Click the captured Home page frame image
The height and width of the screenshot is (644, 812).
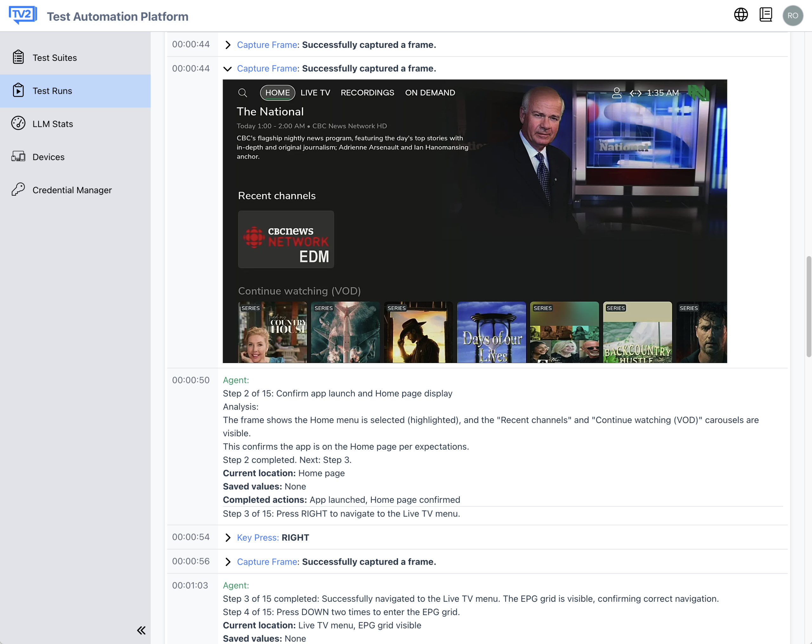pyautogui.click(x=475, y=221)
